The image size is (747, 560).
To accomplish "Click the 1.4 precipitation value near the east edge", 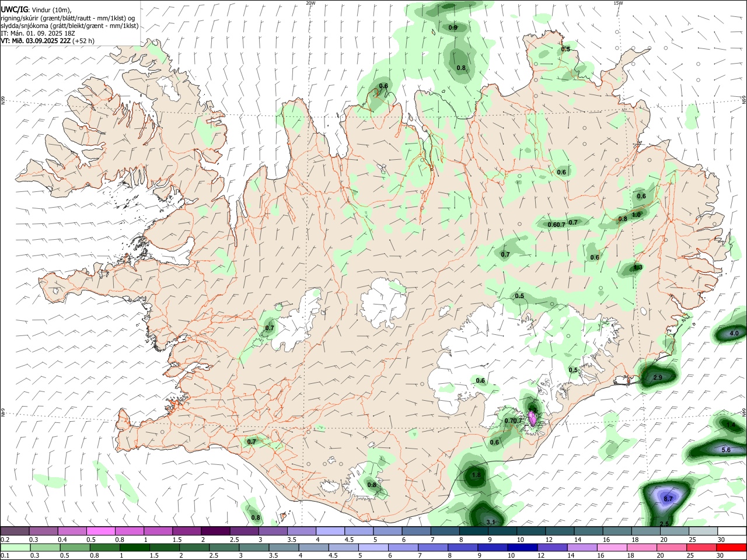I will tap(731, 425).
